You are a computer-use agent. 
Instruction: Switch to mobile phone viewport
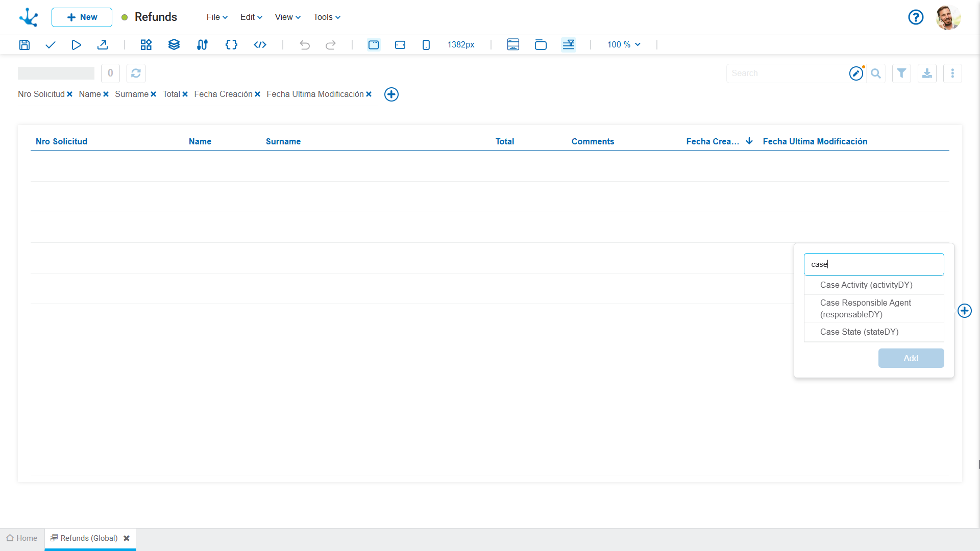[426, 45]
